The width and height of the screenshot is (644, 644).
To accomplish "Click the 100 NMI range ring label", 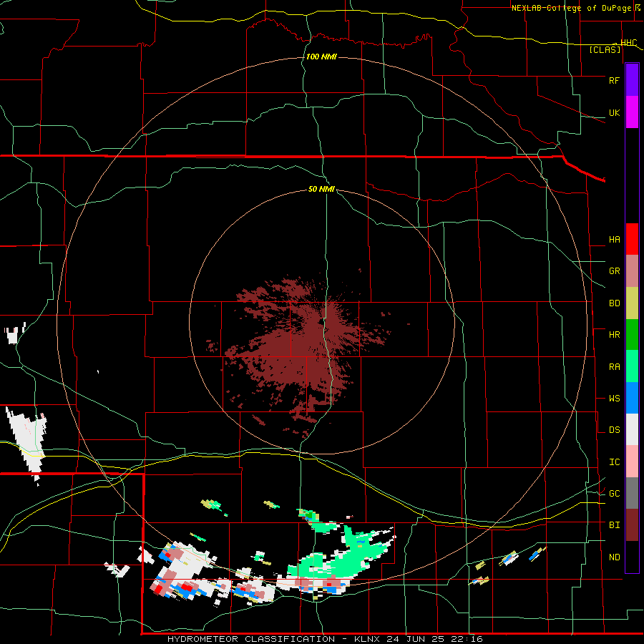I will 321,57.
